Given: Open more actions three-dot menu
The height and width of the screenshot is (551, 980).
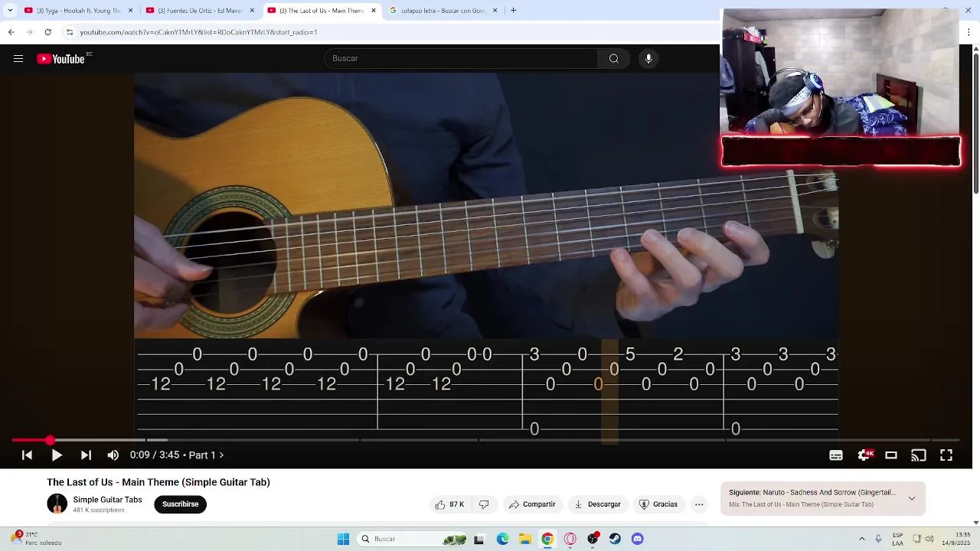Looking at the screenshot, I should tap(699, 504).
